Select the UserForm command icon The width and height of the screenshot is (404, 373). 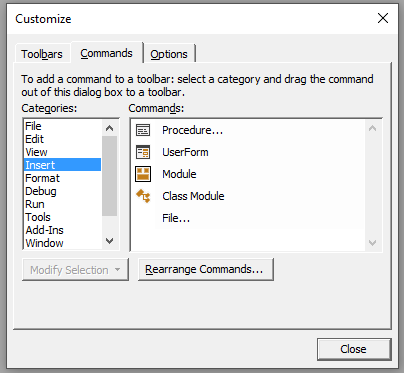click(x=143, y=152)
